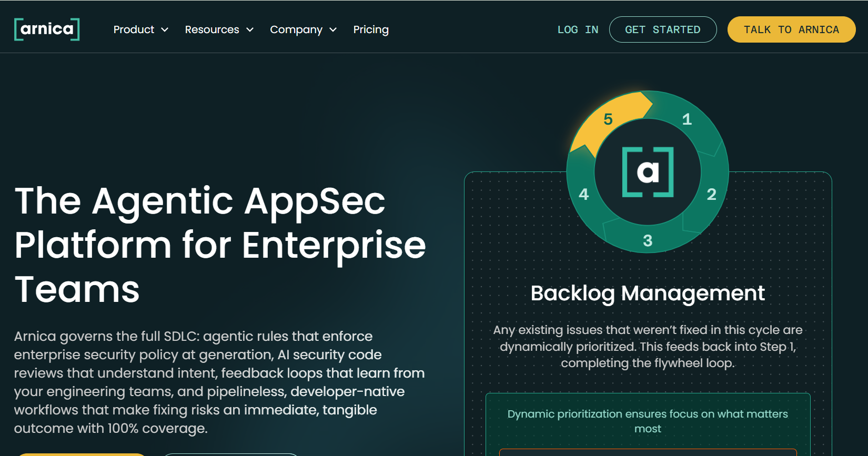Select flywheel step 1 segment

687,119
